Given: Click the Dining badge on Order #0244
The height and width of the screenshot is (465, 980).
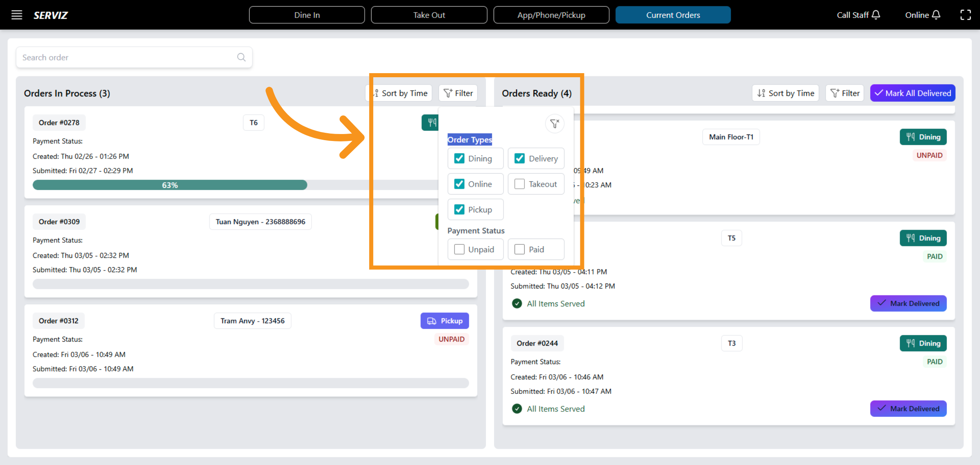Looking at the screenshot, I should click(923, 343).
